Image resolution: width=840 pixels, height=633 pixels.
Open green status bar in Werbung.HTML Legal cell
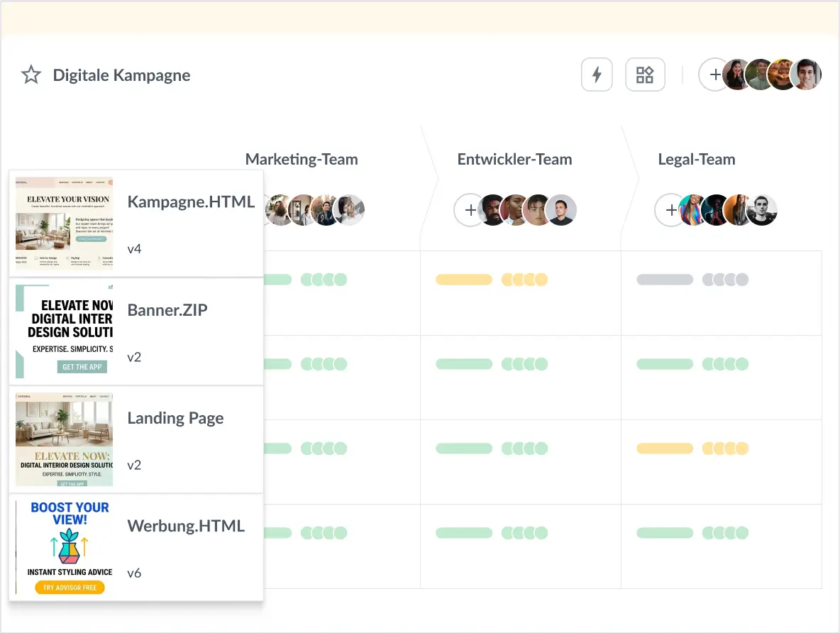point(665,533)
